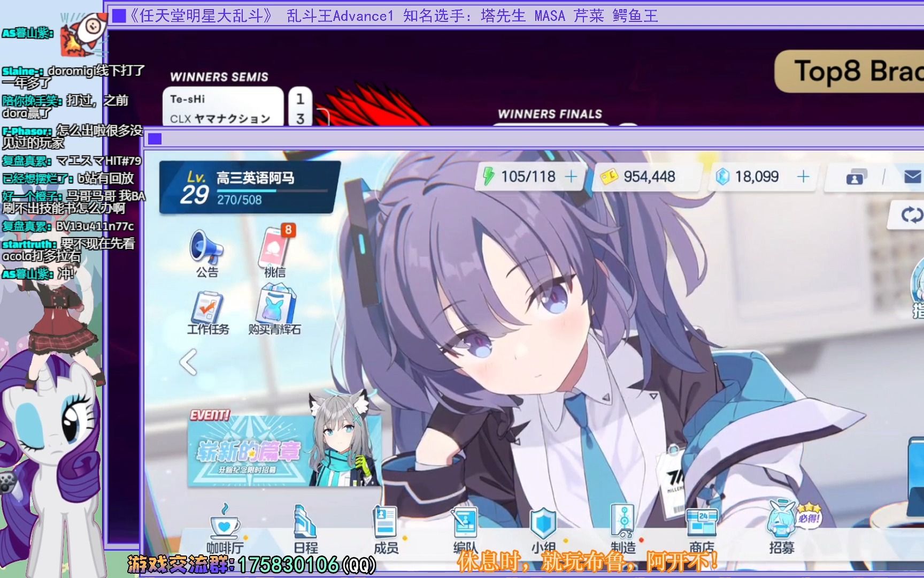Click the Slaine chat message about doromigi
Screen dimensions: 924x578
(x=73, y=77)
